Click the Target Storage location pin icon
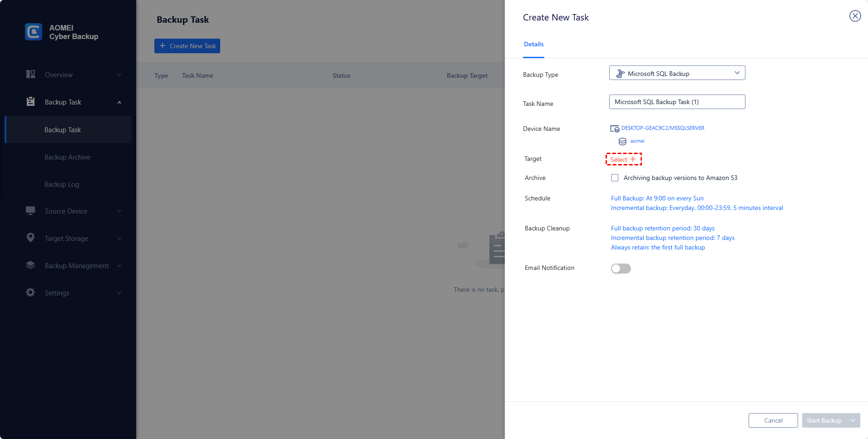This screenshot has width=868, height=439. click(x=30, y=238)
